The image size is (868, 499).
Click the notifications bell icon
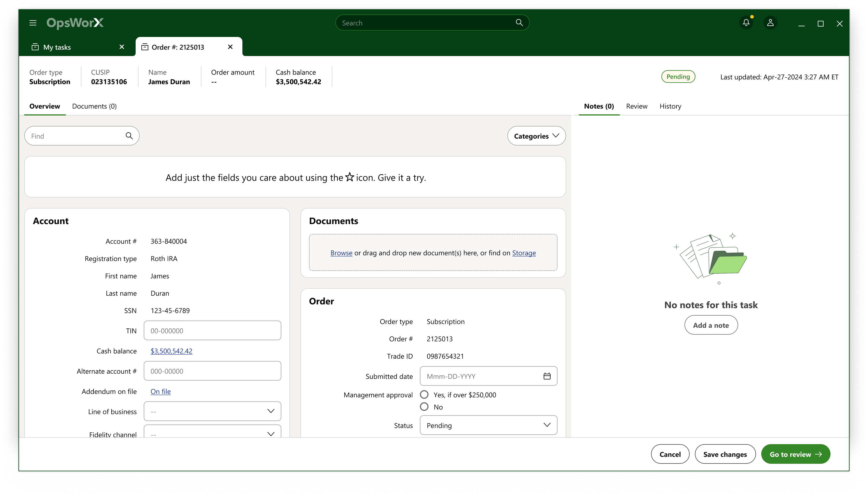pyautogui.click(x=746, y=23)
